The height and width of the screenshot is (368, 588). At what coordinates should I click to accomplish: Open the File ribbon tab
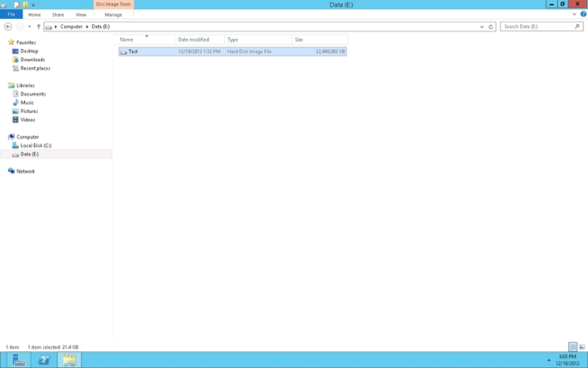click(11, 14)
